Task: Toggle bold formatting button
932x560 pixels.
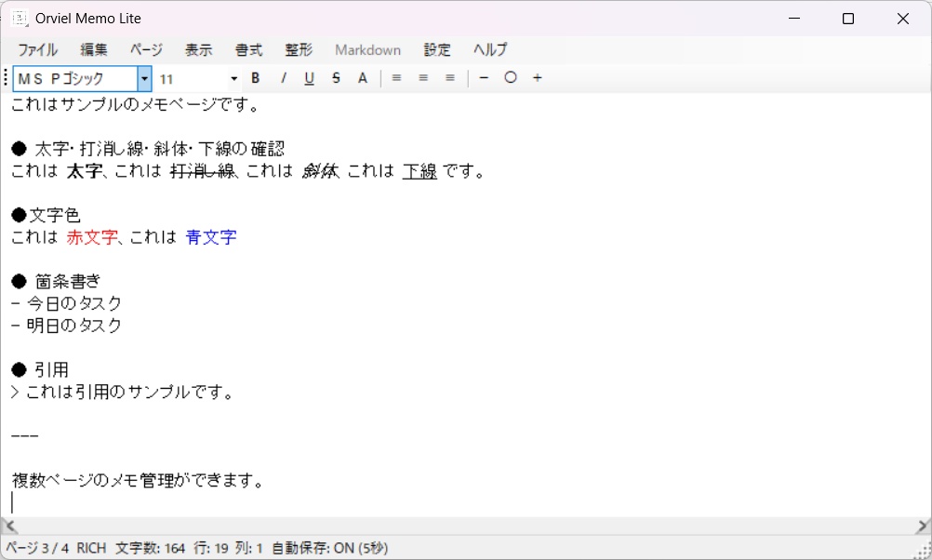Action: point(256,78)
